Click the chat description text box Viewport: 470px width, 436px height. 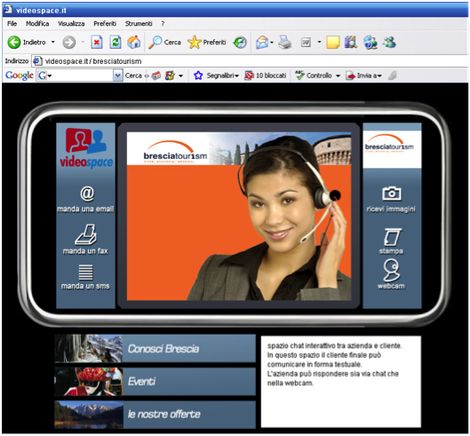tap(341, 382)
